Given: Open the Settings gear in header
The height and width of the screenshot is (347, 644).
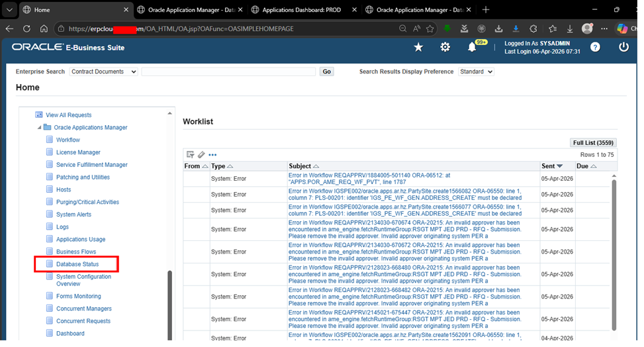Looking at the screenshot, I should 445,47.
